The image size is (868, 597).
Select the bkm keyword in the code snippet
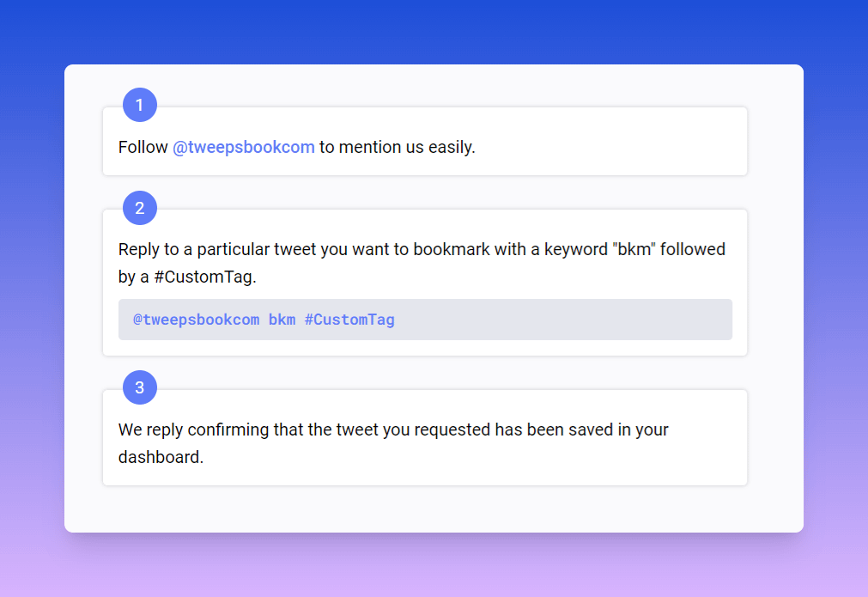coord(282,320)
